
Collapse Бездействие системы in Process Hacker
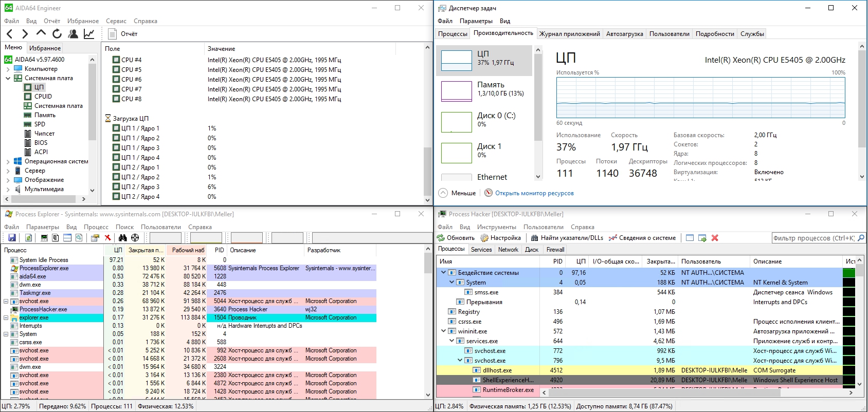[x=443, y=273]
